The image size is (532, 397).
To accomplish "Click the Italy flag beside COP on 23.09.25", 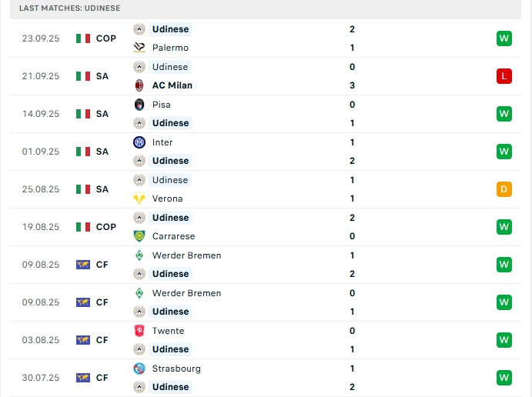I will coord(83,38).
